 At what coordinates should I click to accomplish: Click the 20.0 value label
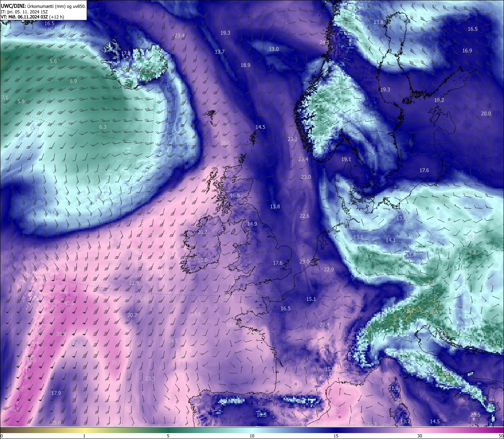(486, 113)
